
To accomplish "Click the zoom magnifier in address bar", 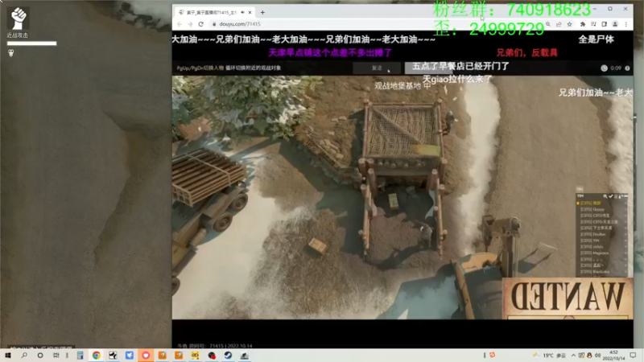I will pos(548,24).
